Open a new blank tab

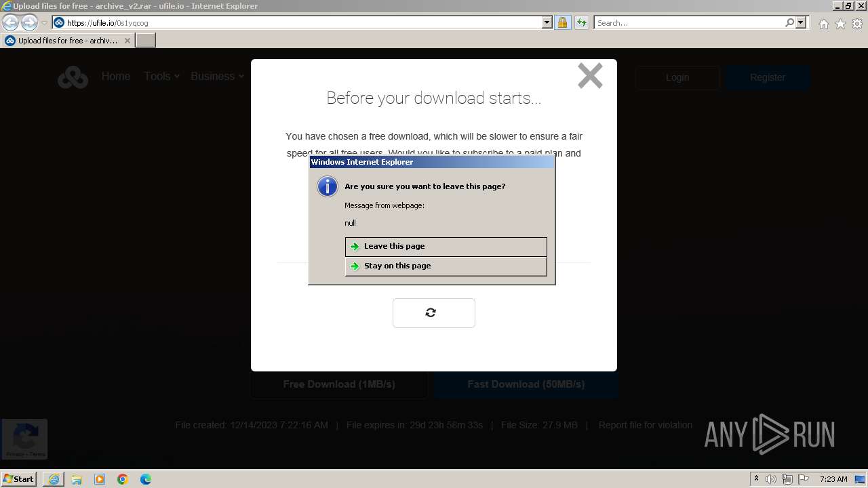pos(146,41)
